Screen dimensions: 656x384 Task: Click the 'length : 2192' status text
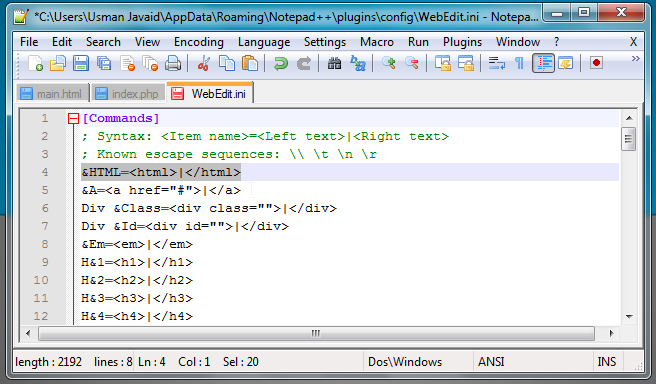[x=49, y=361]
